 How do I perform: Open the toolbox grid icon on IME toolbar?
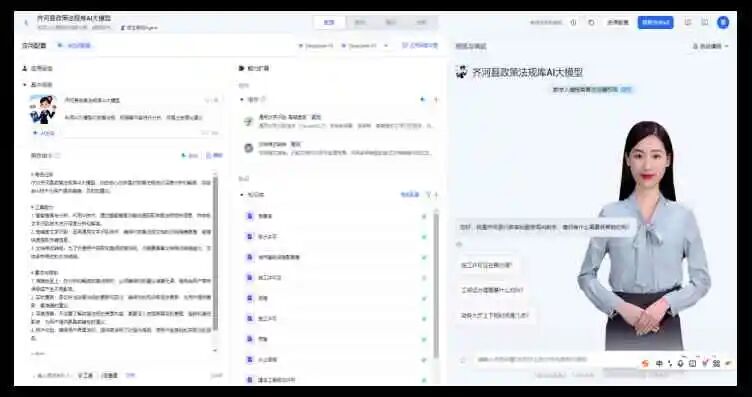(x=716, y=363)
